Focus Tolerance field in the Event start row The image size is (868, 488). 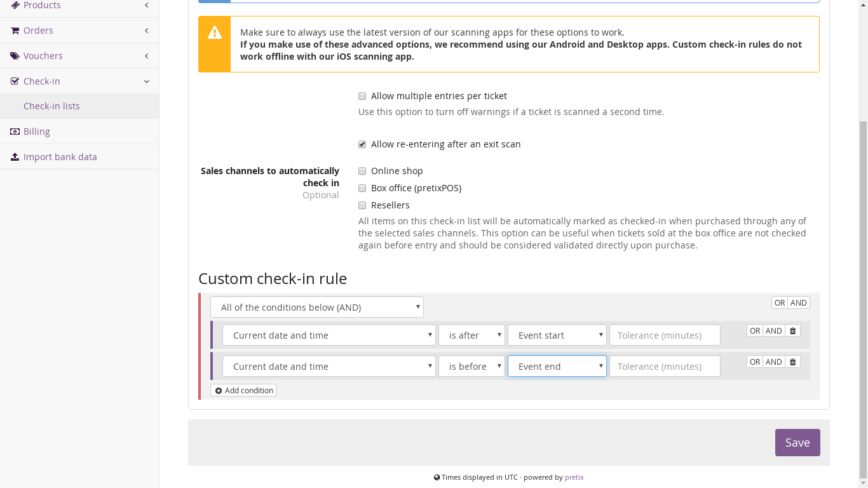point(664,335)
